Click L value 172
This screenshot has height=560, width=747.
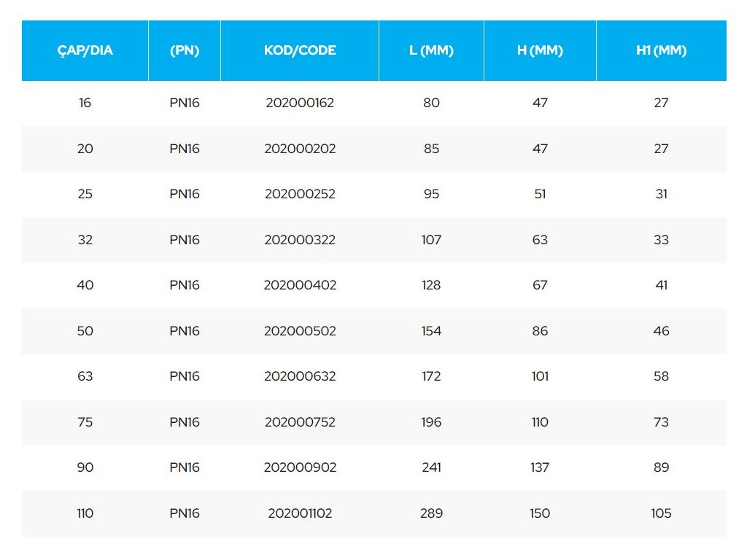click(x=431, y=376)
